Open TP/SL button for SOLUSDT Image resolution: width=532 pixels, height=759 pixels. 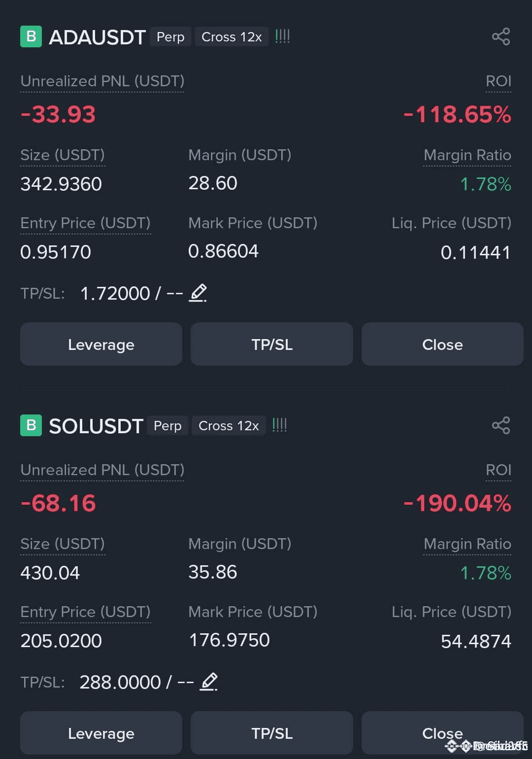272,733
